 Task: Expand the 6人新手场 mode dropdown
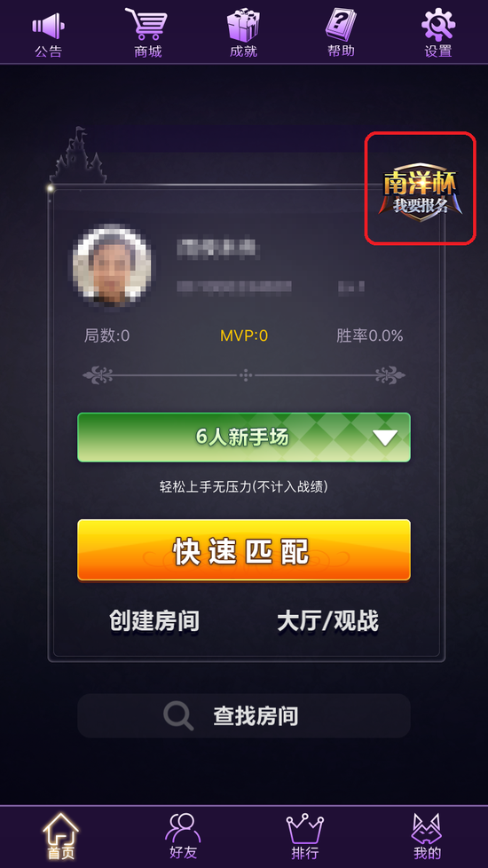[x=243, y=438]
